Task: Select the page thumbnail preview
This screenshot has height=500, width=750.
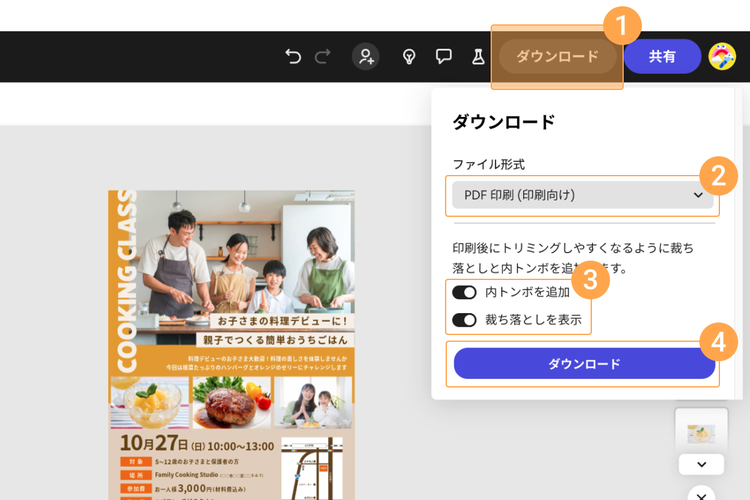Action: tap(701, 432)
